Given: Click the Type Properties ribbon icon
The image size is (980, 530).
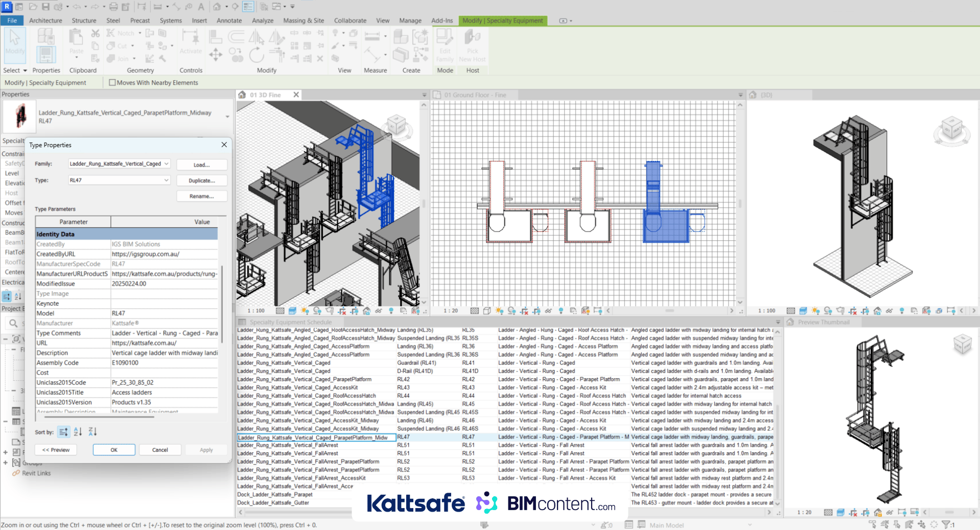Looking at the screenshot, I should (46, 36).
